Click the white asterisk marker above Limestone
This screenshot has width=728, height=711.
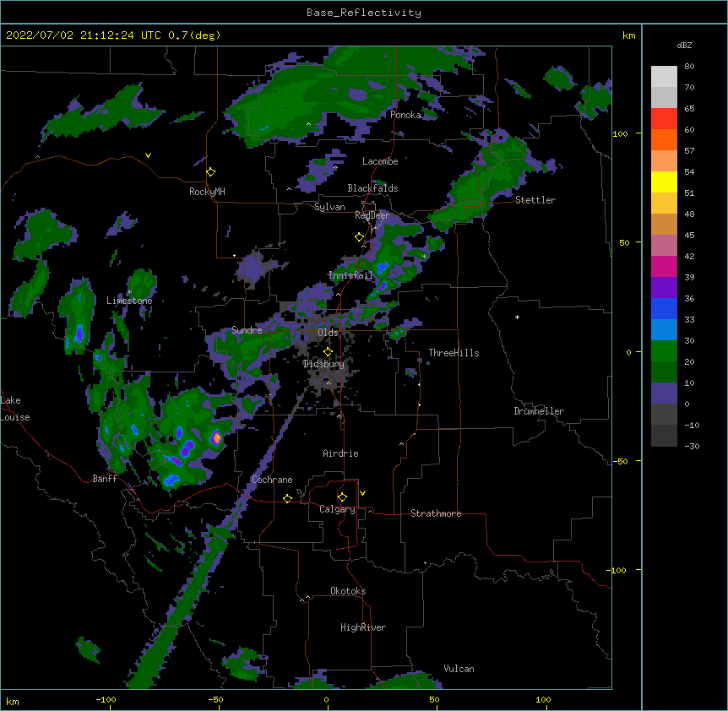click(x=130, y=292)
